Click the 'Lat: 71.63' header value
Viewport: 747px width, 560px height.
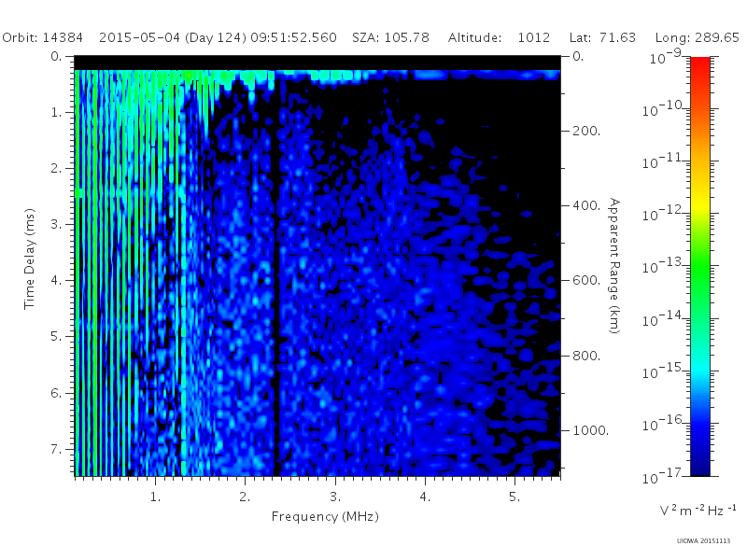[602, 37]
